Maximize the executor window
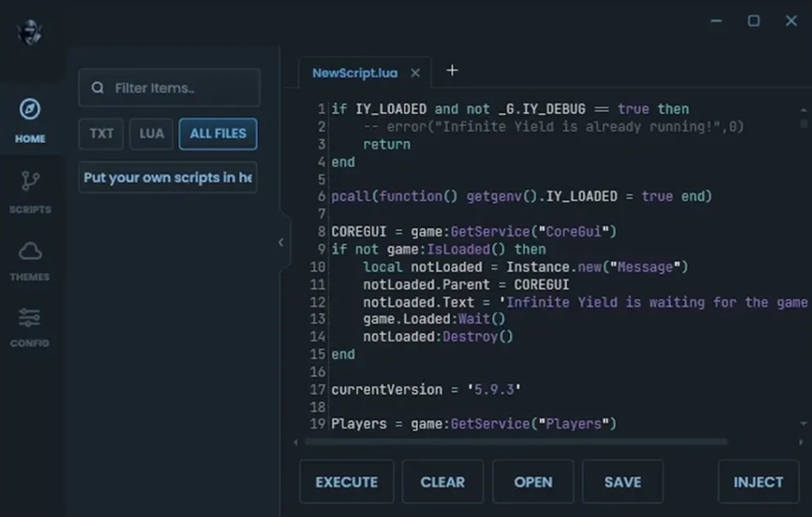 754,20
